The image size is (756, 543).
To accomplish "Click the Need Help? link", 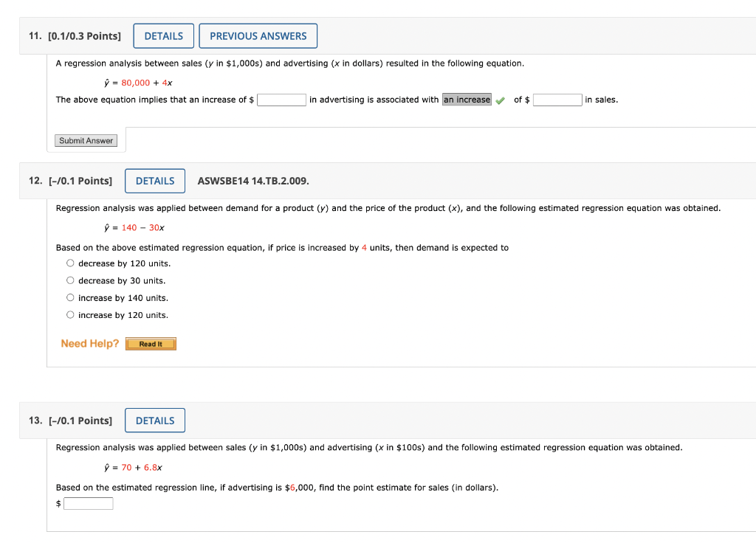I will [90, 343].
